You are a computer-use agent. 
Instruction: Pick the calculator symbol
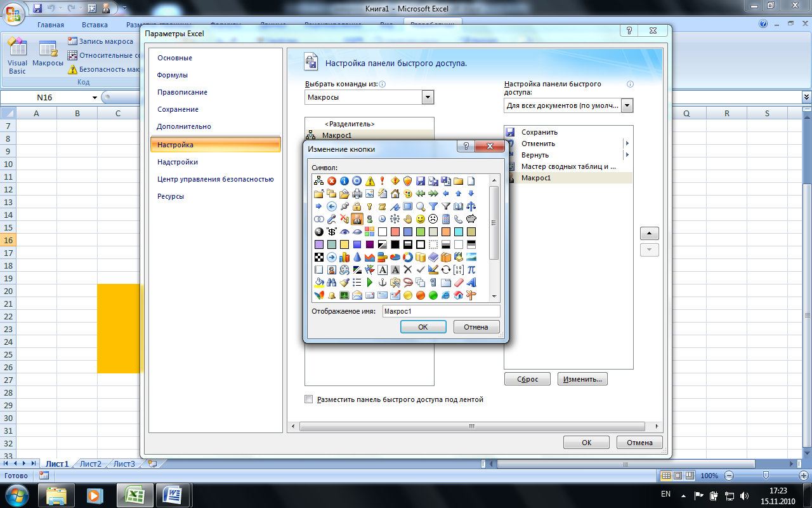pyautogui.click(x=445, y=219)
